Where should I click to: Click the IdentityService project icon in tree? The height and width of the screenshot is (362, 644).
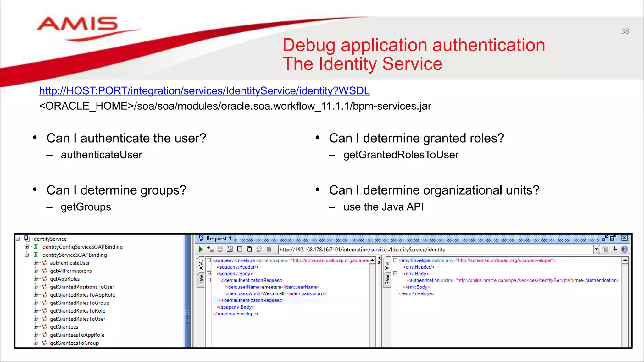coord(27,239)
